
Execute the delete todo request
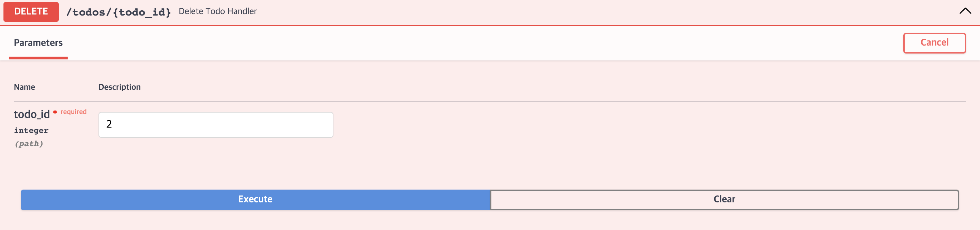coord(255,199)
